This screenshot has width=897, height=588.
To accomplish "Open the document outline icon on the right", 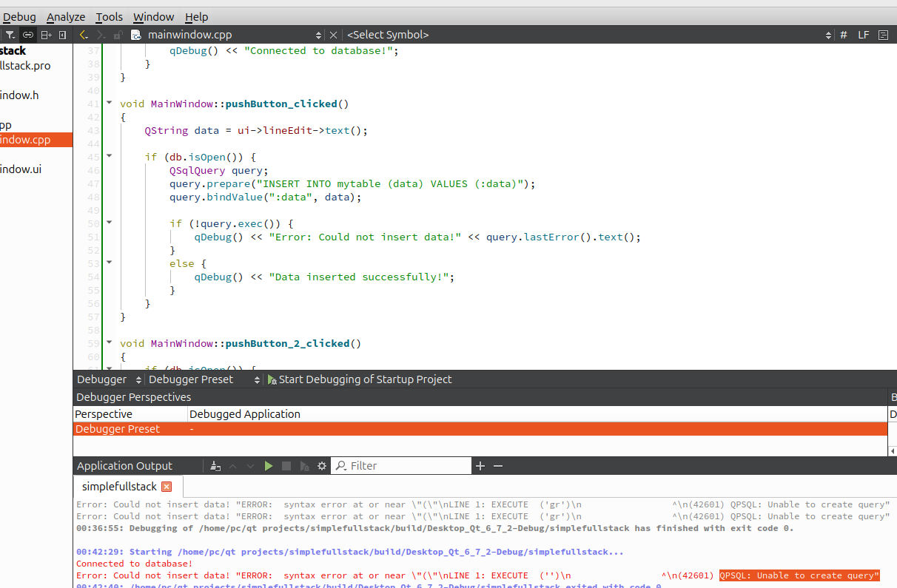I will tap(883, 34).
